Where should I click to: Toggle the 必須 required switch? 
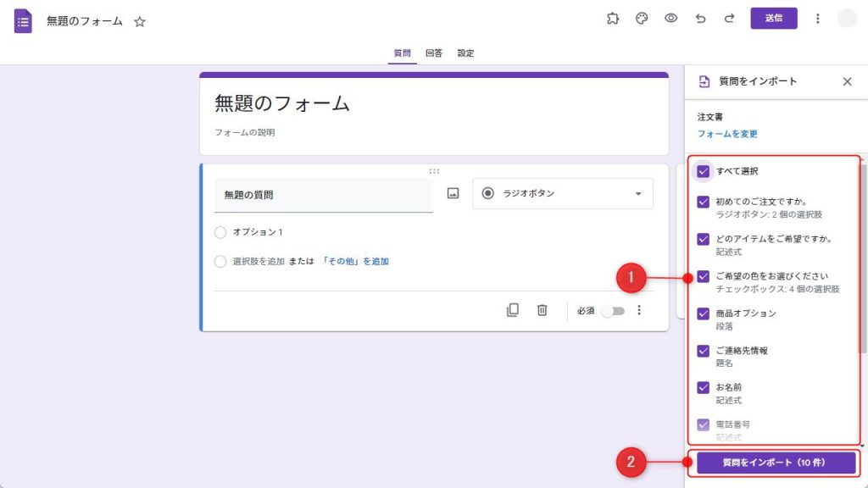tap(614, 311)
